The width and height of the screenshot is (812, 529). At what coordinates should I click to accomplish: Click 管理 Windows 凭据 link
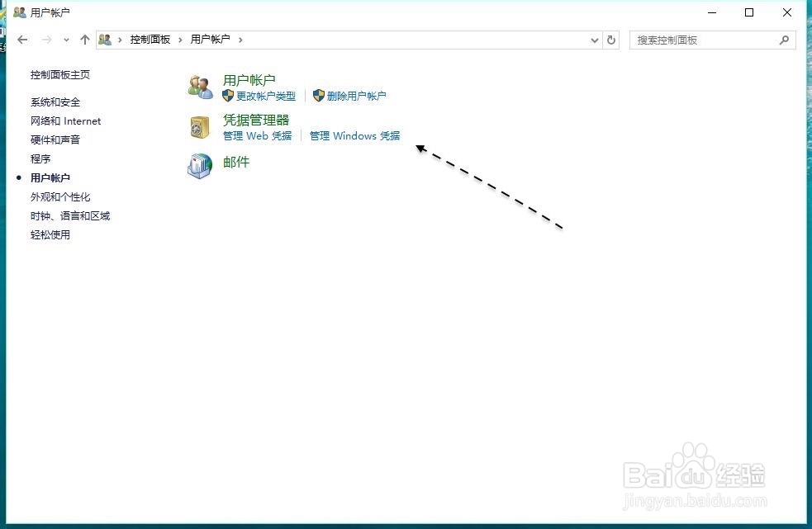click(354, 135)
